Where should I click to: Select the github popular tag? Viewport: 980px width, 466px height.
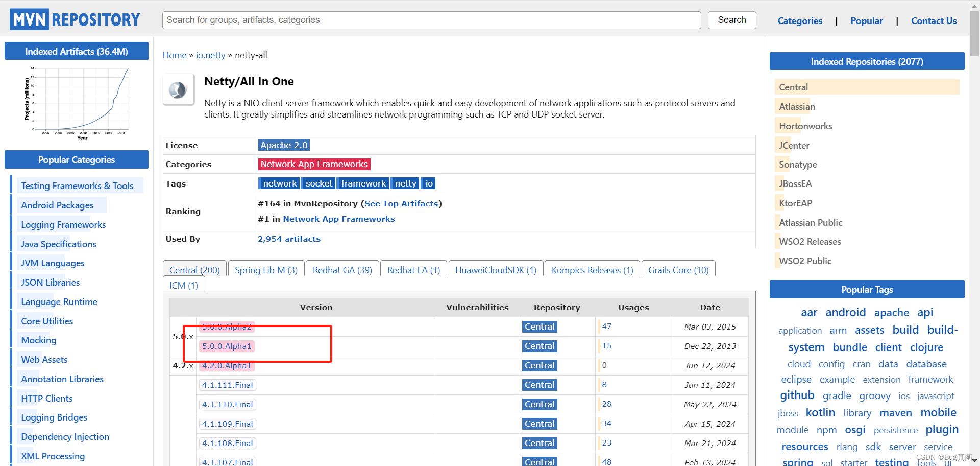(x=797, y=395)
